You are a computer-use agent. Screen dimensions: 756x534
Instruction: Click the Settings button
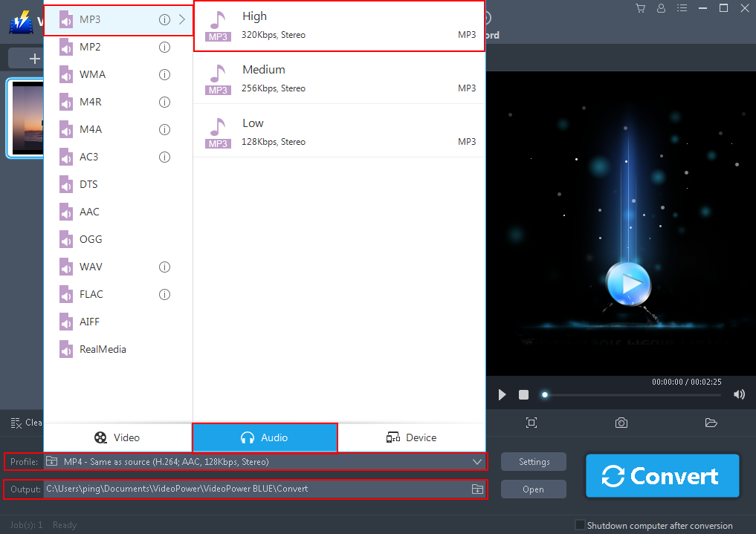pyautogui.click(x=533, y=461)
